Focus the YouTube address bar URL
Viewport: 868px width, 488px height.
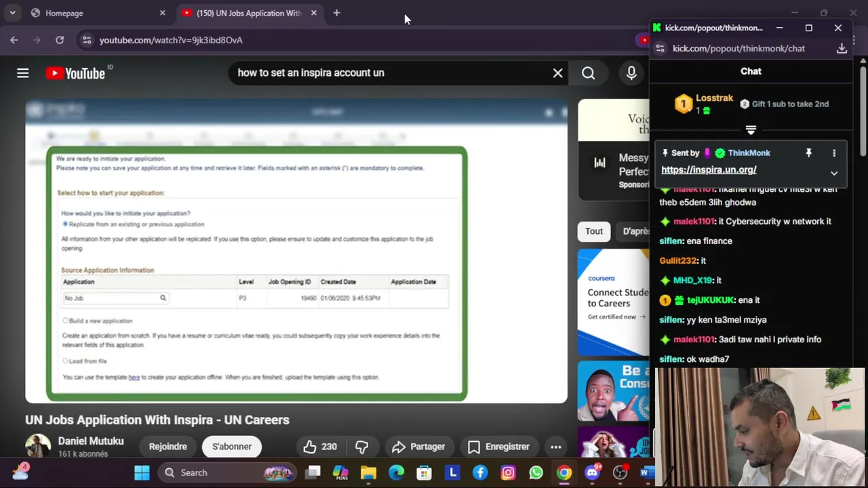(171, 40)
